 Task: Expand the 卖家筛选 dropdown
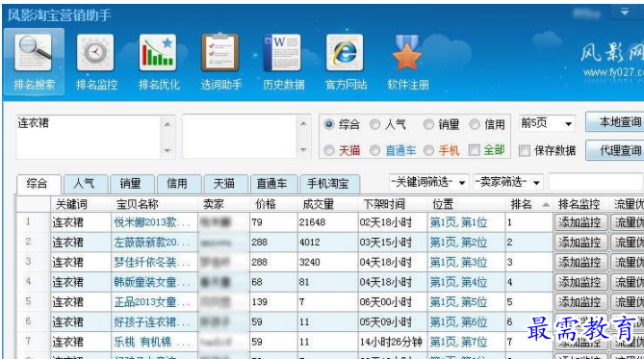(536, 182)
